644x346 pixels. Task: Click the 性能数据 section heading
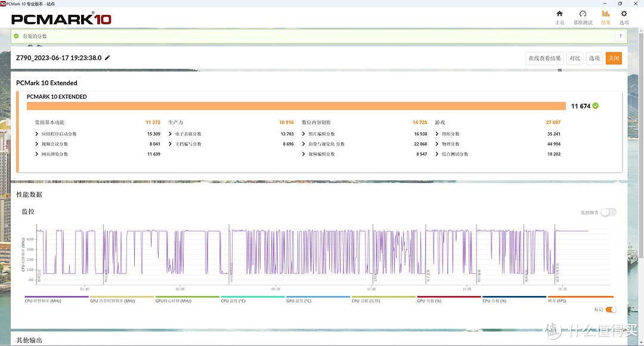coord(29,194)
